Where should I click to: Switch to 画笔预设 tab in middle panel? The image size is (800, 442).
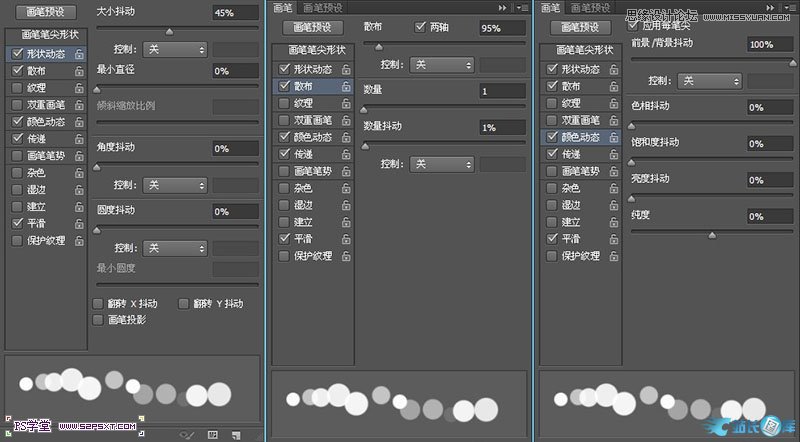322,7
